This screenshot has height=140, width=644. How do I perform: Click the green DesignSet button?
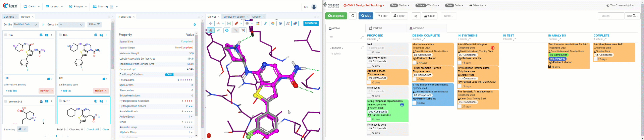point(336,16)
